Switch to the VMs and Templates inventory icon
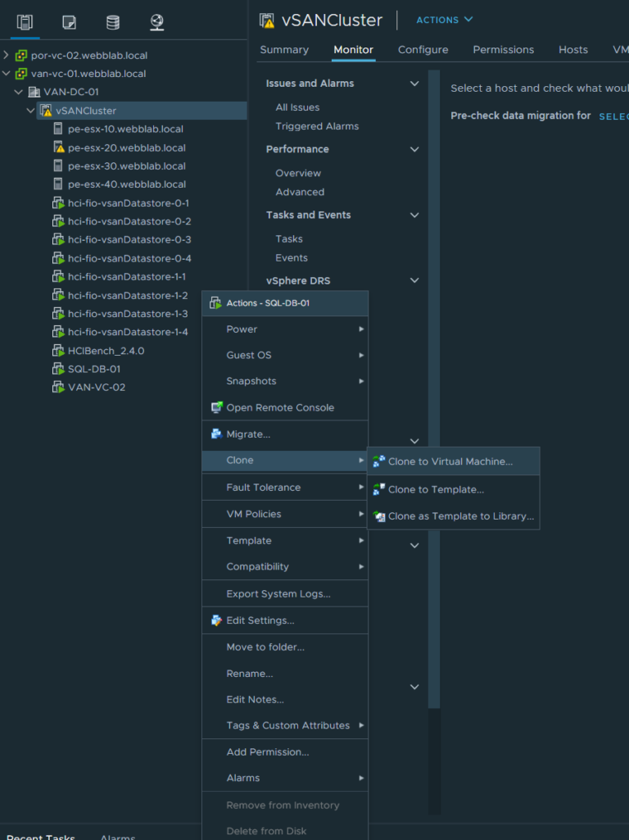This screenshot has height=840, width=629. [x=68, y=23]
